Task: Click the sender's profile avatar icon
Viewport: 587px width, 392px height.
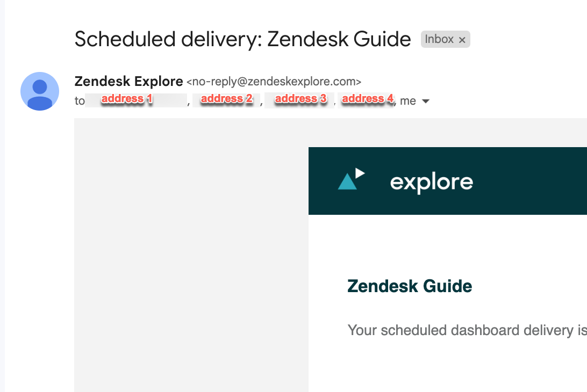Action: pyautogui.click(x=40, y=91)
